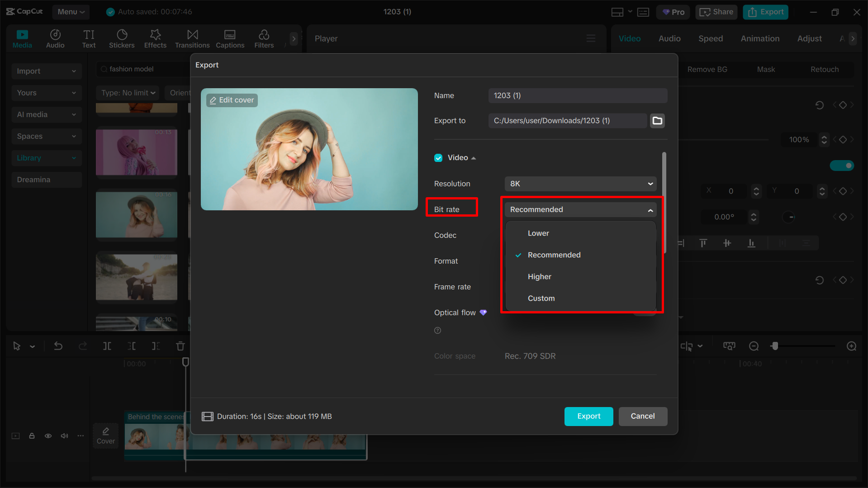Screen dimensions: 868x488
Task: Click the Undo icon in the timeline toolbar
Action: [x=58, y=346]
